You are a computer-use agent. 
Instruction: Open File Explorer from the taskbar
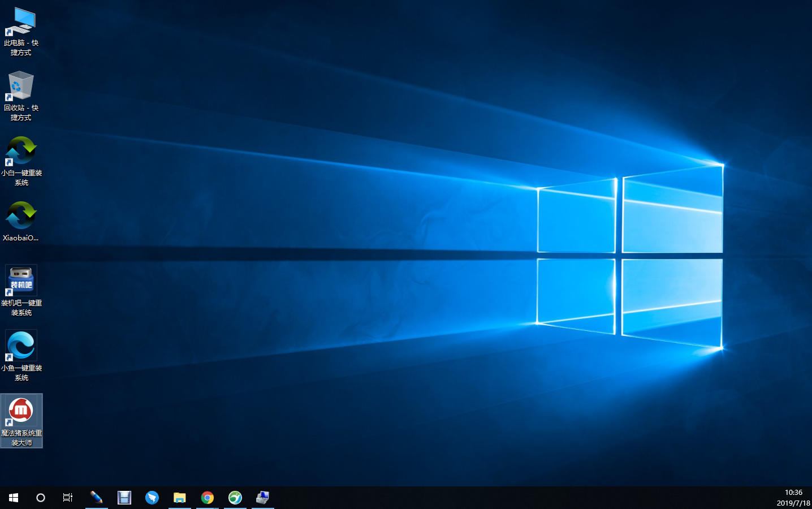point(180,498)
